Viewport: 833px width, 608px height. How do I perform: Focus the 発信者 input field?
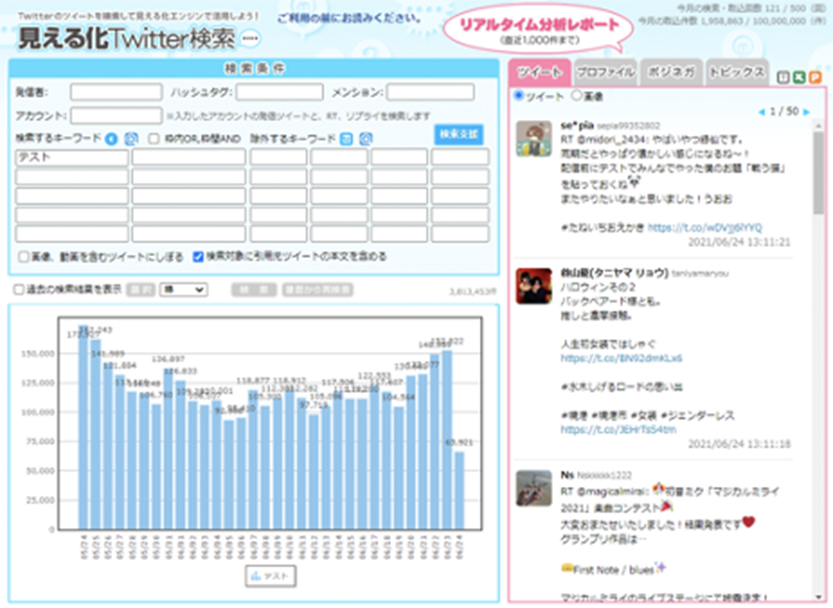[x=116, y=92]
